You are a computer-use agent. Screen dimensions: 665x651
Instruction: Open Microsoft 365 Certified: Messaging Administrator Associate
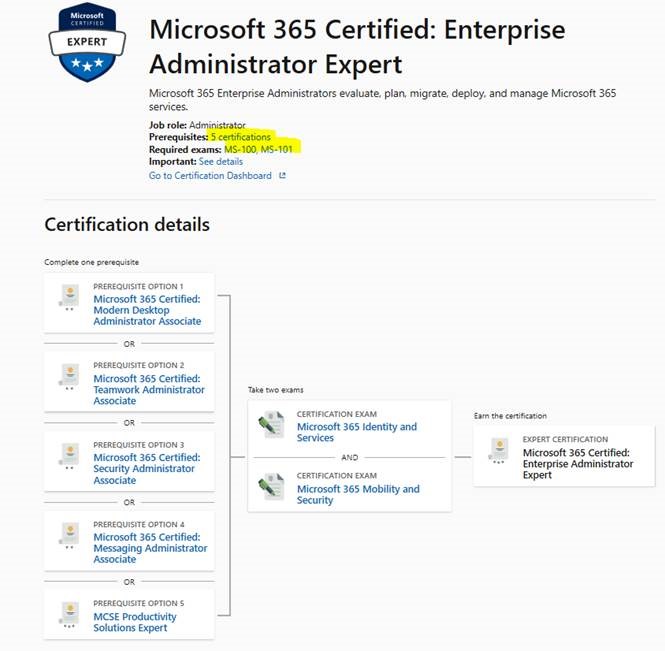(x=150, y=548)
